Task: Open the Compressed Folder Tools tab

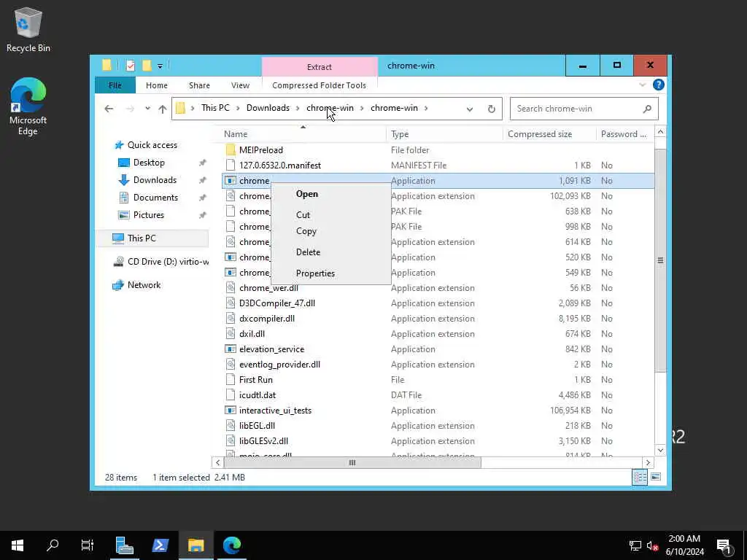Action: pos(320,85)
